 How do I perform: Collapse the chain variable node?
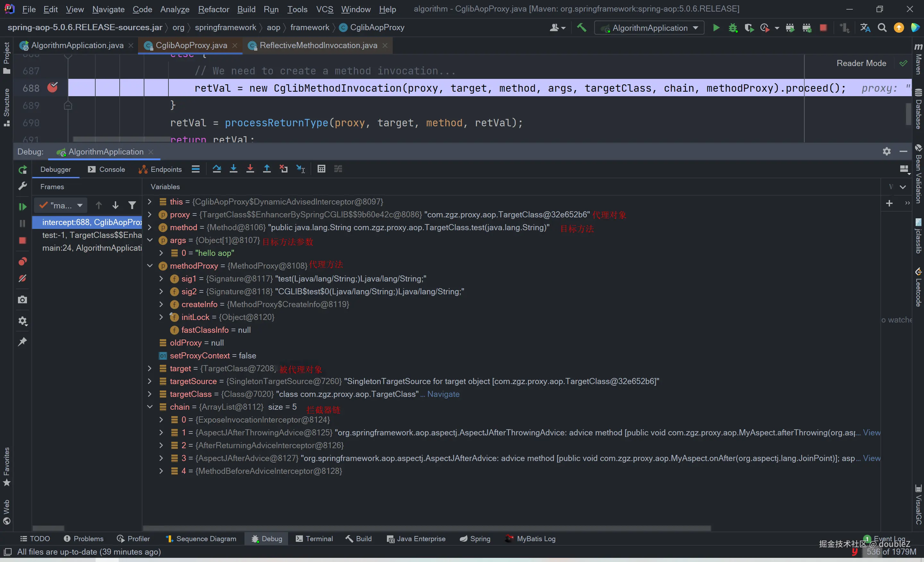click(x=150, y=407)
